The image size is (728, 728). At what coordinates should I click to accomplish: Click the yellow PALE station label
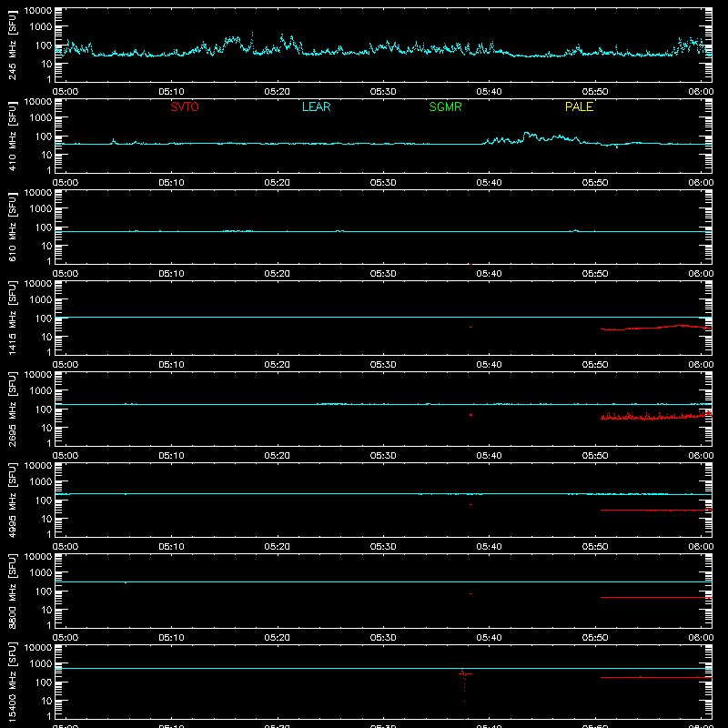(579, 106)
